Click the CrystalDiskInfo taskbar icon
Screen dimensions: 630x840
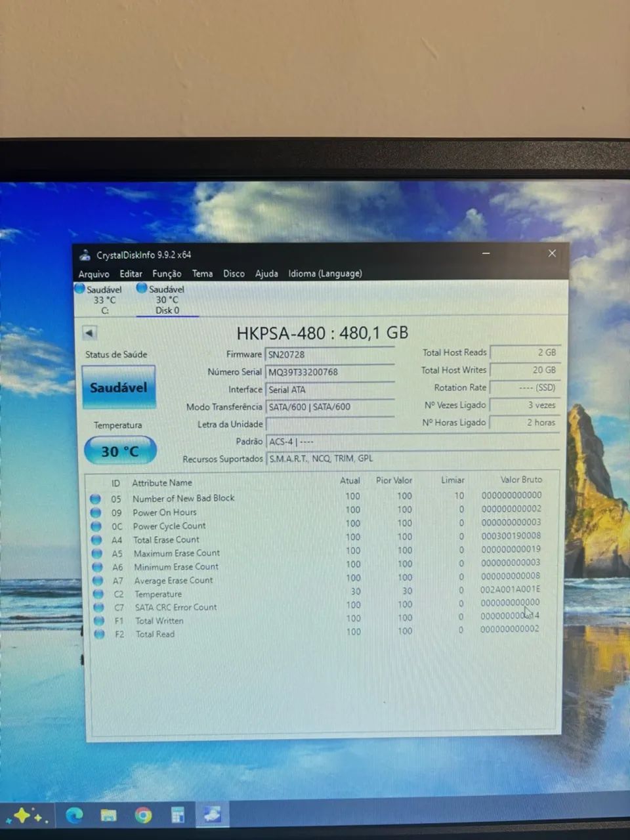(212, 815)
